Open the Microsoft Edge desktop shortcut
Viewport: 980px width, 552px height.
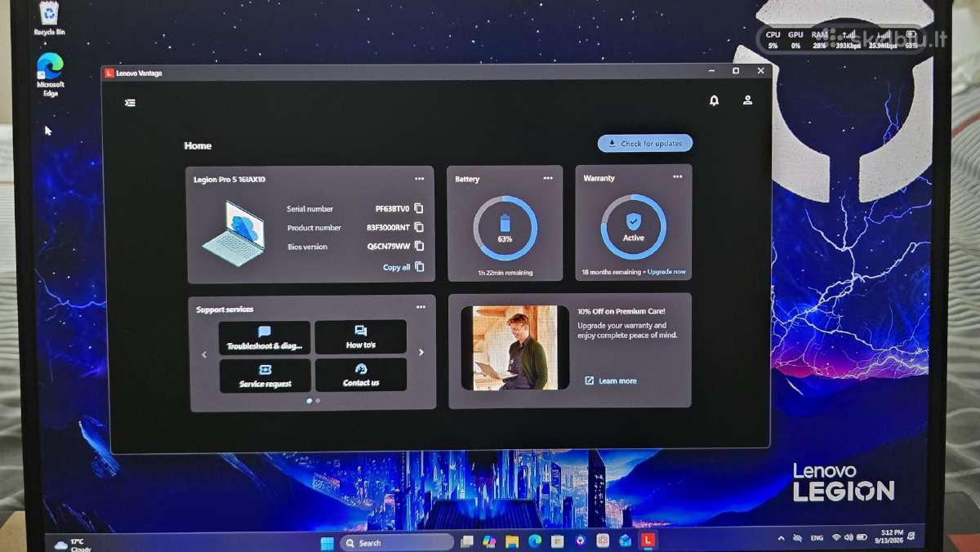50,75
